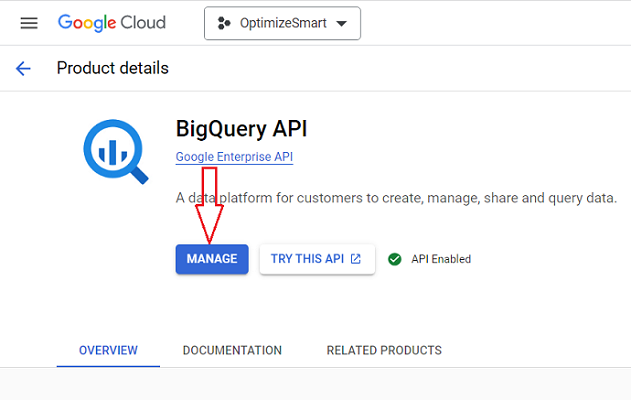Click the Google Cloud logo
Viewport: 631px width, 400px height.
[112, 23]
